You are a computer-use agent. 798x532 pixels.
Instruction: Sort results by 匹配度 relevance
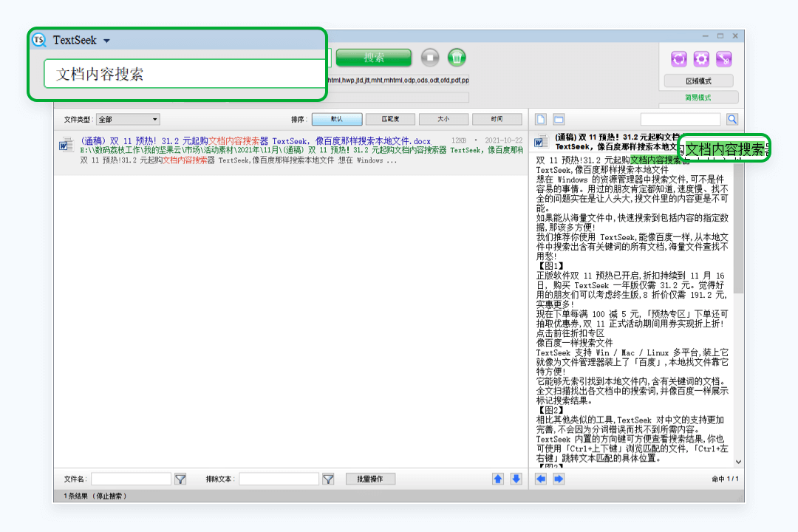coord(390,119)
